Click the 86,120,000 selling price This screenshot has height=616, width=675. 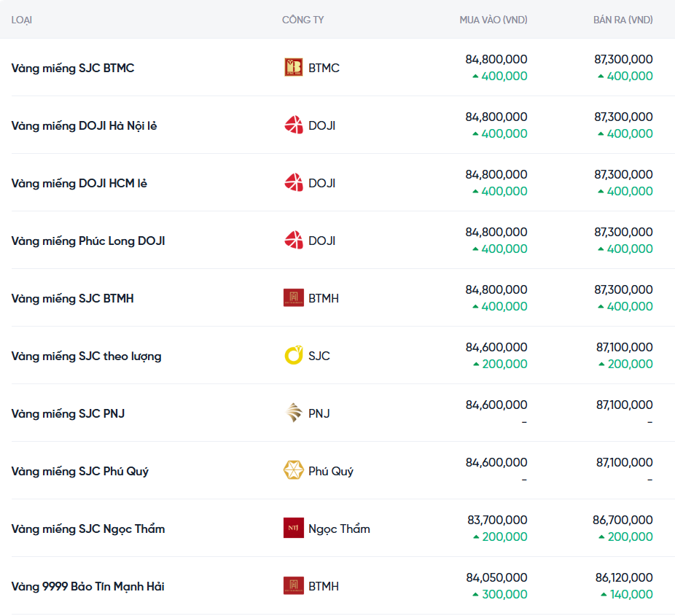[x=623, y=577]
